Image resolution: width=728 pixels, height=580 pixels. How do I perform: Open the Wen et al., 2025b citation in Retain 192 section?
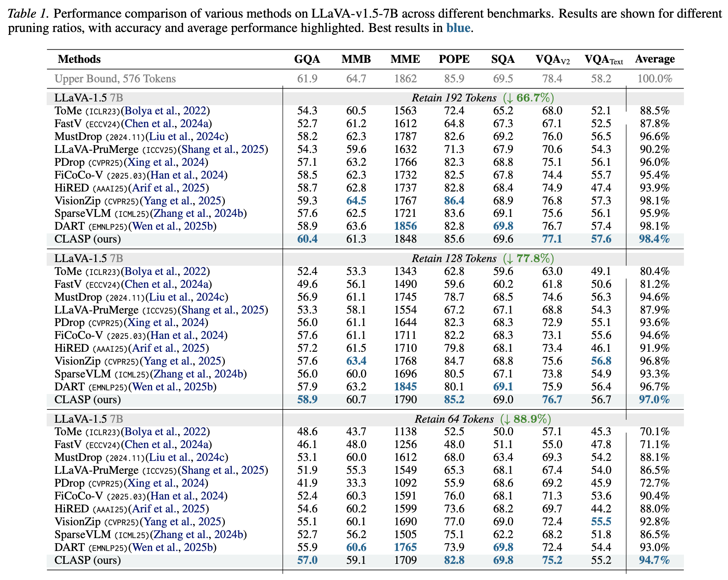click(x=173, y=226)
